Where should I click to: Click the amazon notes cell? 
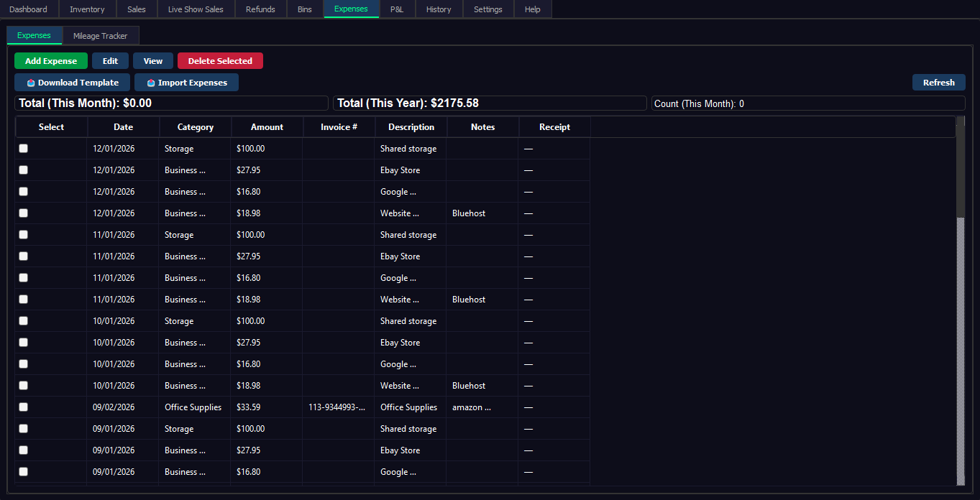482,407
